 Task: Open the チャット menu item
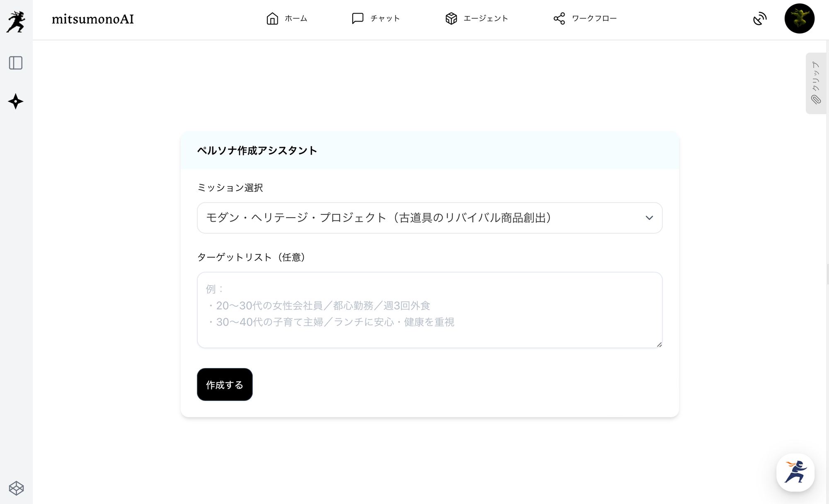[x=385, y=19]
